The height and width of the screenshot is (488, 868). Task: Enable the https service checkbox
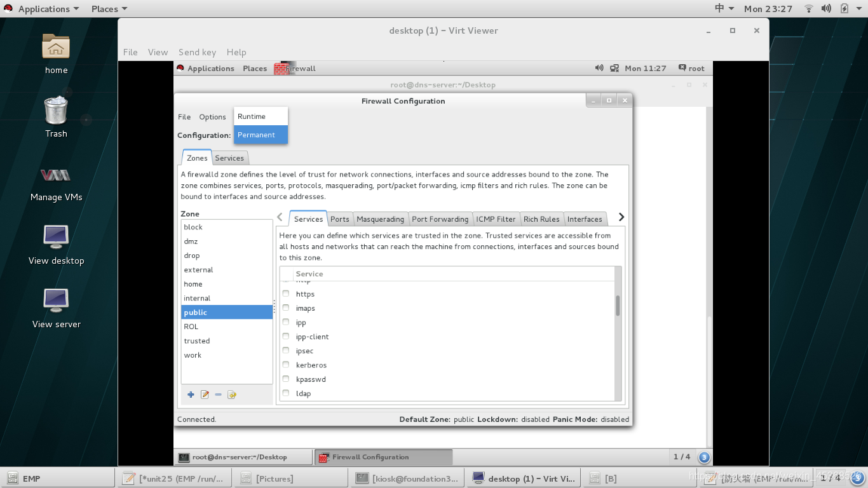click(x=286, y=294)
